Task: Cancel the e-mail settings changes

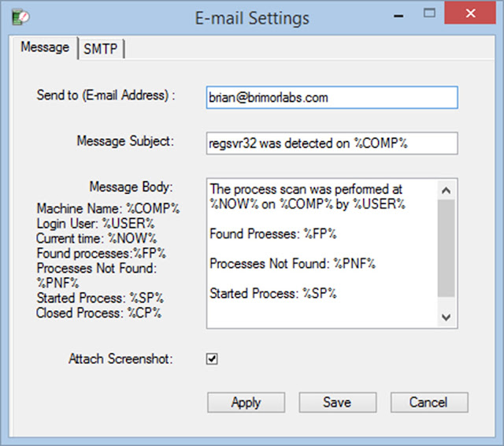Action: (428, 403)
